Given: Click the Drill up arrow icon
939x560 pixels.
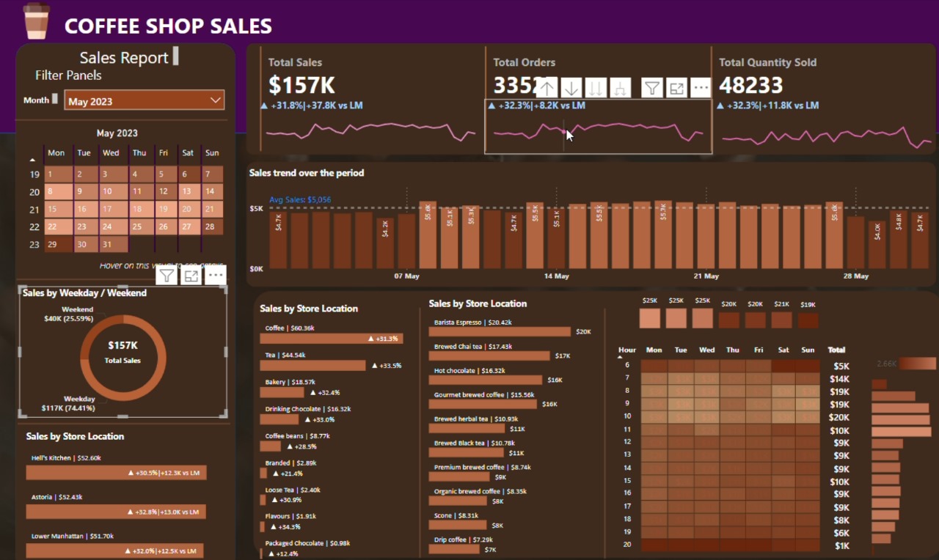Looking at the screenshot, I should [x=547, y=88].
